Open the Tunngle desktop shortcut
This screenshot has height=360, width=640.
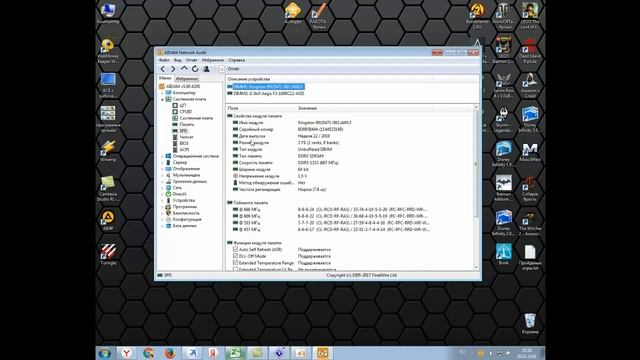tap(108, 255)
